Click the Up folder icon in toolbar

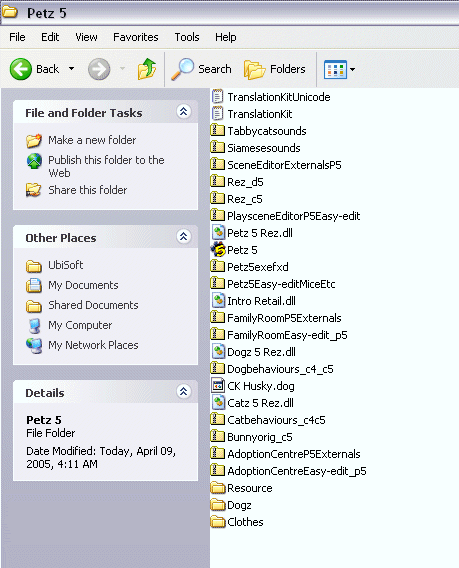[147, 69]
